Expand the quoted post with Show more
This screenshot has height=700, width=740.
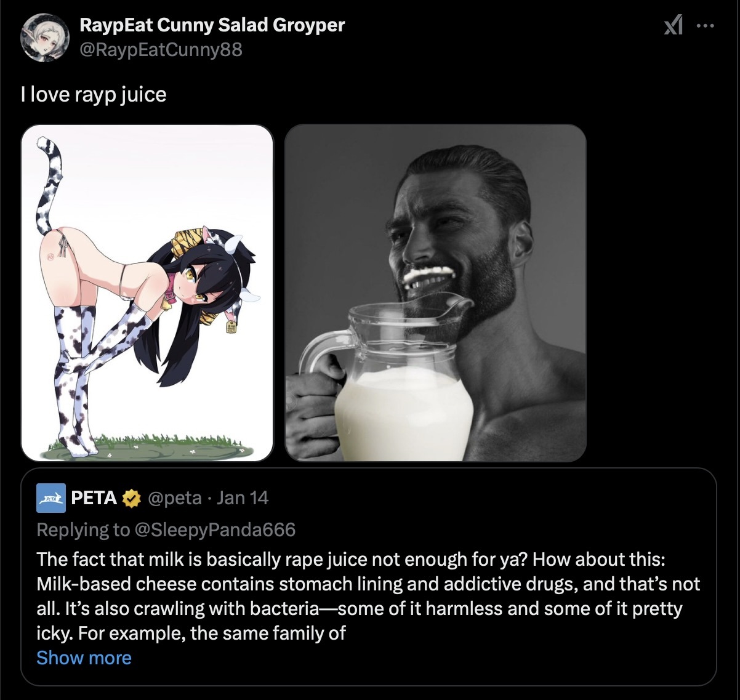(84, 658)
